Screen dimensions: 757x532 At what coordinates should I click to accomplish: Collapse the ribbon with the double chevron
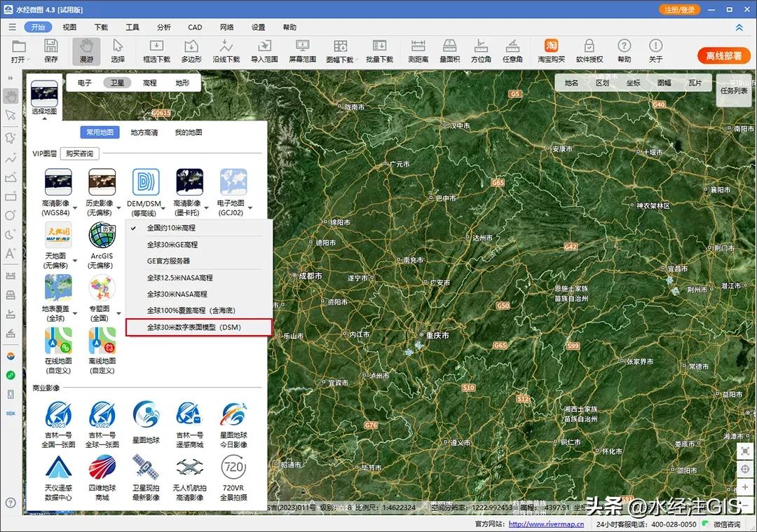tap(739, 27)
